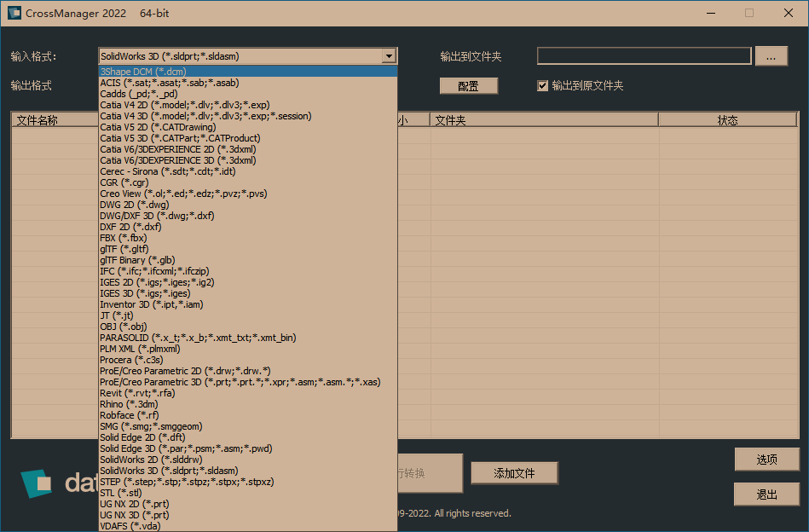Choose DWG 2D (*.dwg) option
Image resolution: width=809 pixels, height=532 pixels.
pos(135,205)
